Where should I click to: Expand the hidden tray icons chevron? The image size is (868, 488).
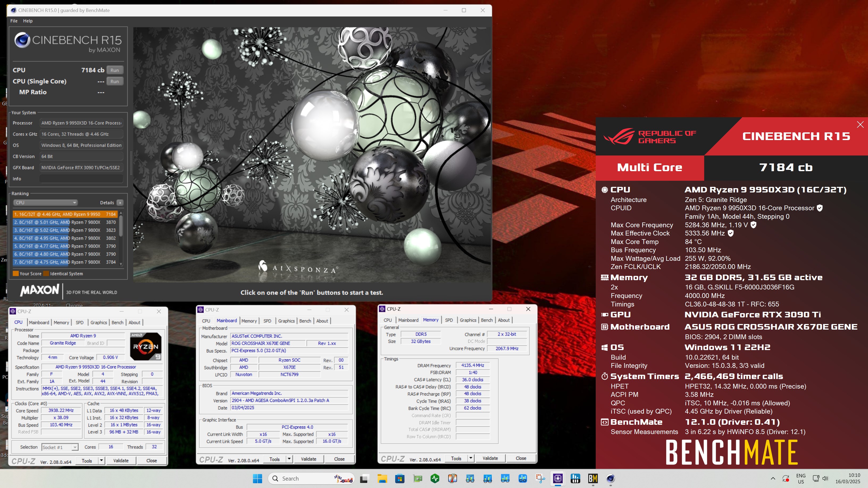coord(773,478)
